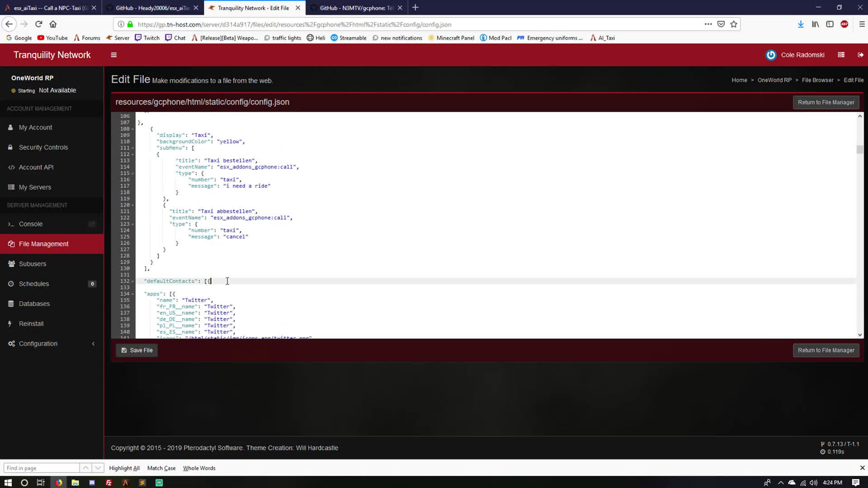Open FileZilla from the taskbar

coord(108,483)
